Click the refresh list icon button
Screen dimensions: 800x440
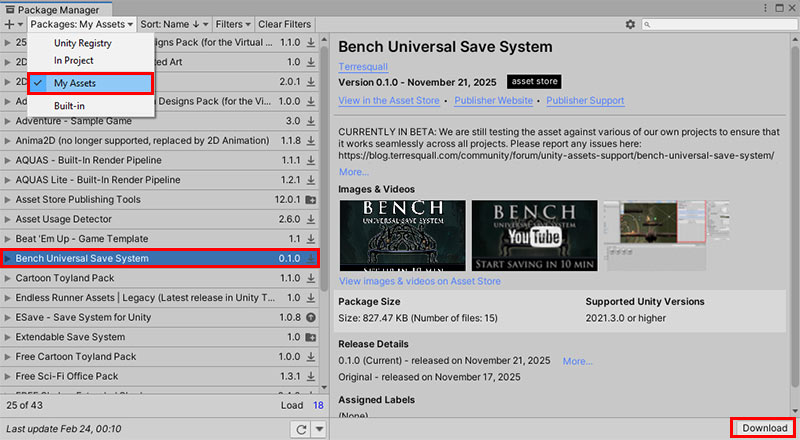pyautogui.click(x=301, y=429)
